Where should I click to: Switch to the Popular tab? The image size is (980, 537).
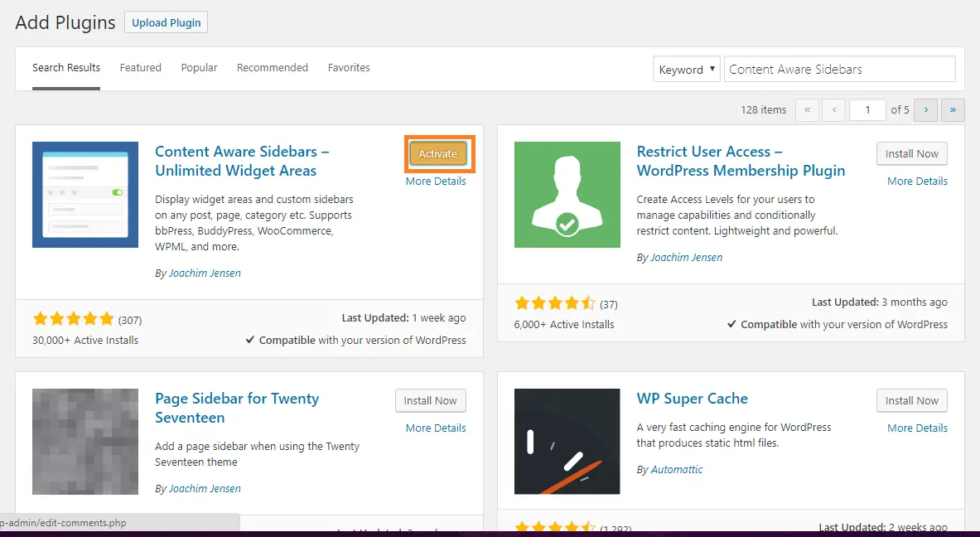coord(200,67)
